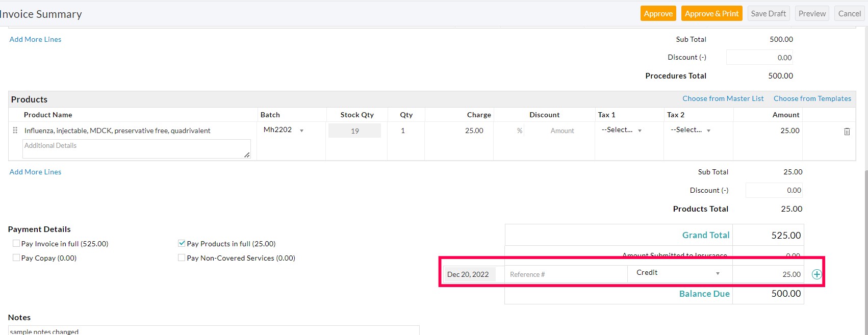Open the Tax 1 select dropdown

click(621, 130)
